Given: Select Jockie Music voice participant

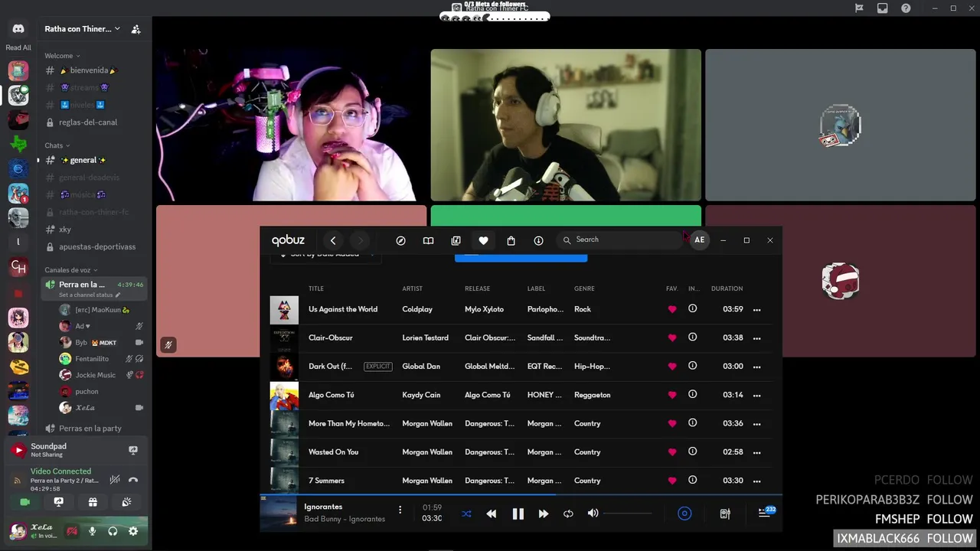Looking at the screenshot, I should 96,375.
